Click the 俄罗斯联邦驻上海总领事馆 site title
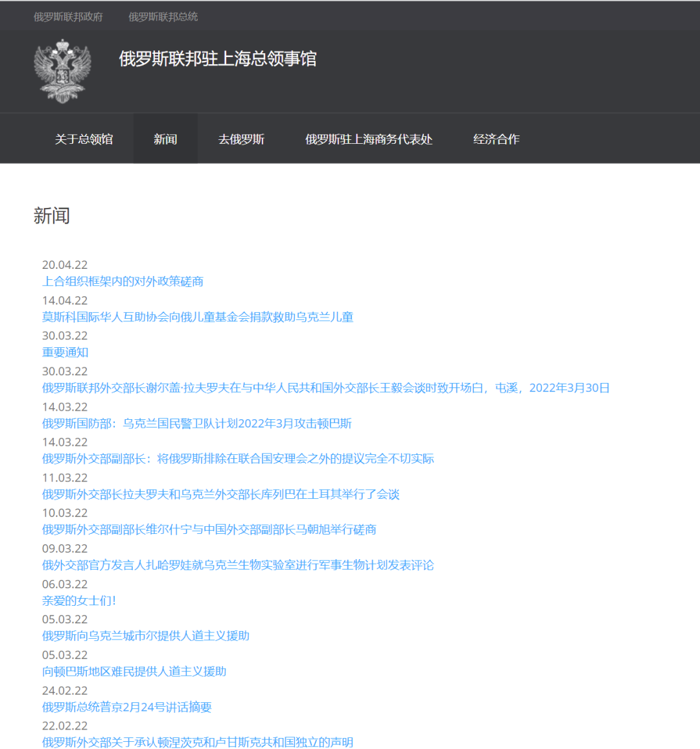 click(x=217, y=59)
